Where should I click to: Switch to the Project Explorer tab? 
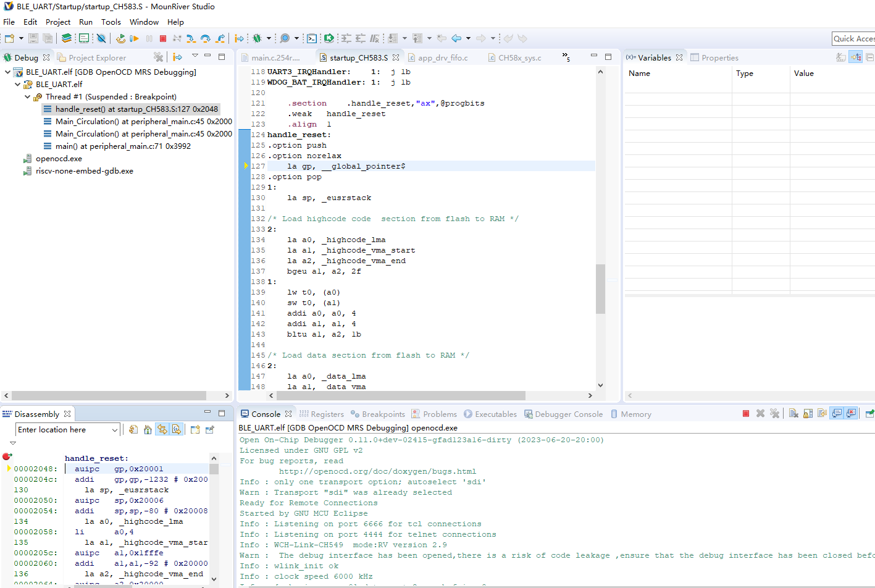[x=91, y=57]
